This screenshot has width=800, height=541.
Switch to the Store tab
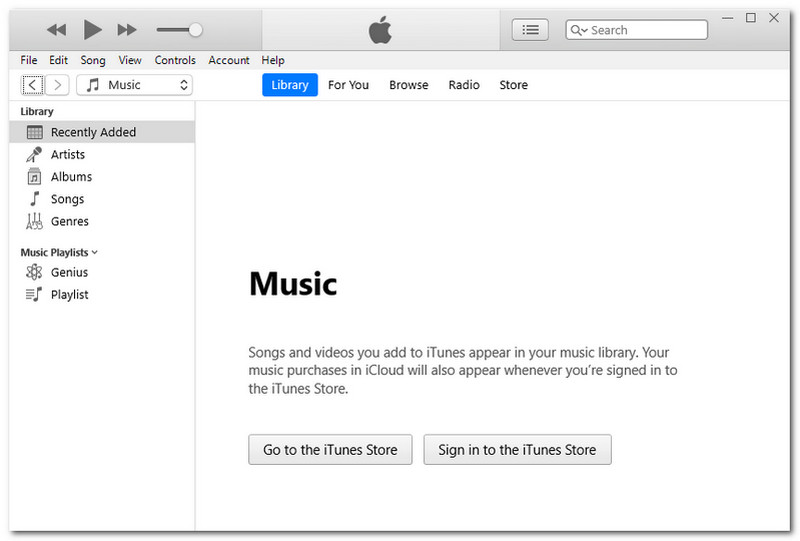pyautogui.click(x=513, y=85)
